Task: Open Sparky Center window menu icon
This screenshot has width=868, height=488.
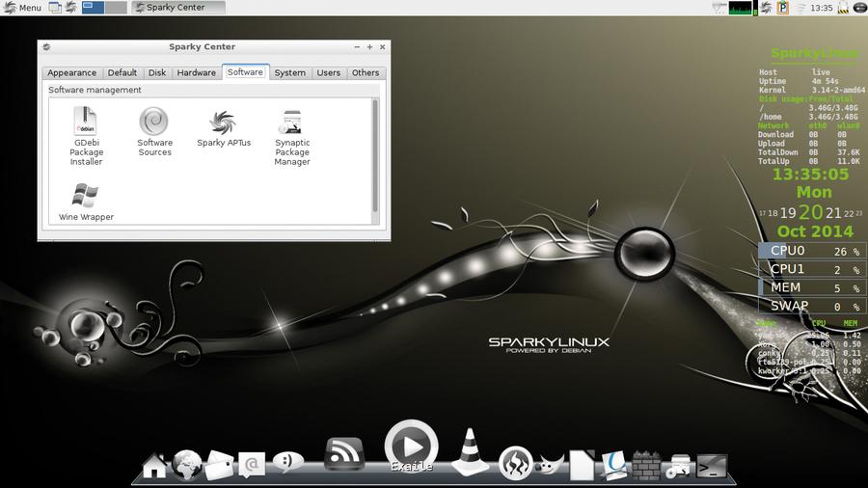Action: tap(46, 47)
